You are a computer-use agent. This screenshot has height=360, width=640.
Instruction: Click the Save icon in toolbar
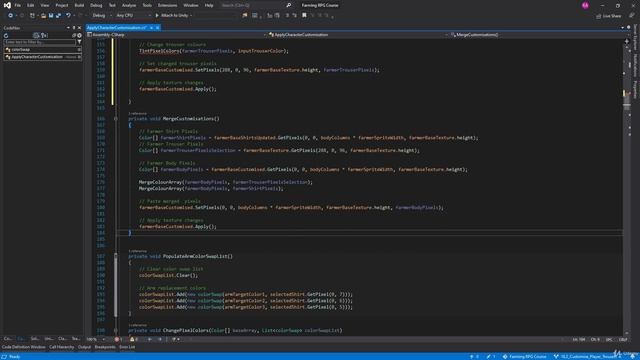(51, 16)
